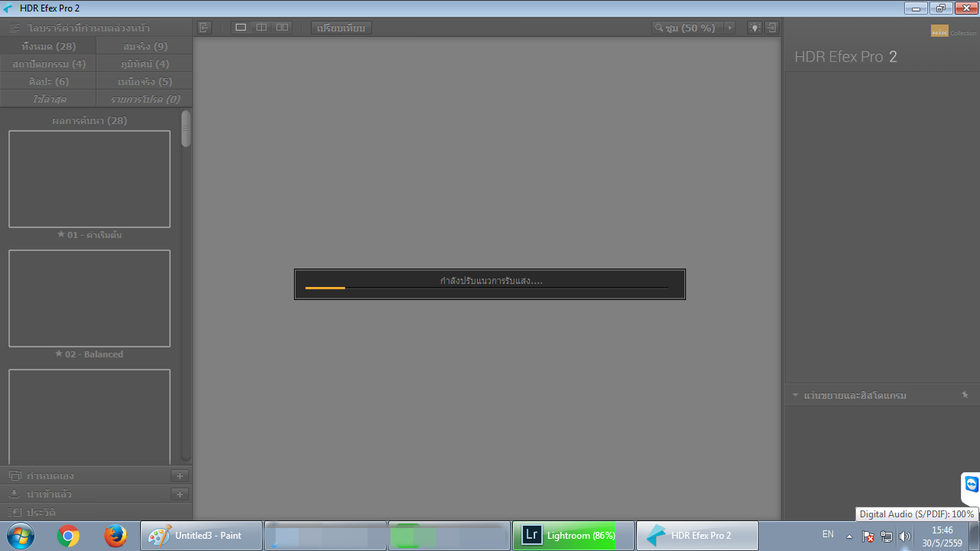Viewport: 980px width, 551px height.
Task: Click the EN language indicator
Action: (x=828, y=534)
